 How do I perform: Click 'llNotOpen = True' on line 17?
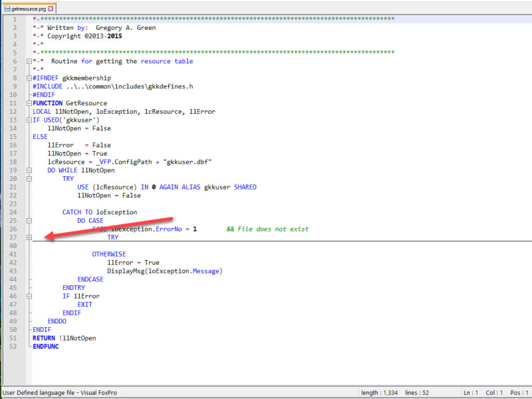(x=77, y=154)
